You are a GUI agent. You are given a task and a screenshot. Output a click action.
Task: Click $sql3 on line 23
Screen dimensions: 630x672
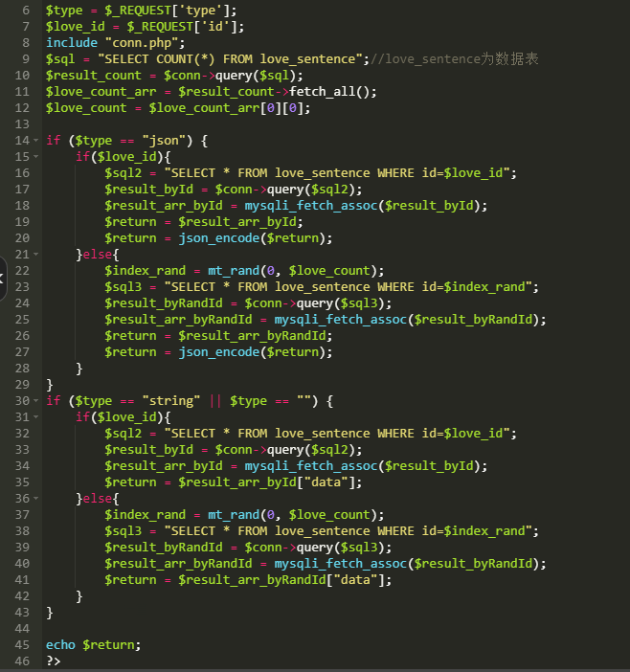click(x=123, y=287)
